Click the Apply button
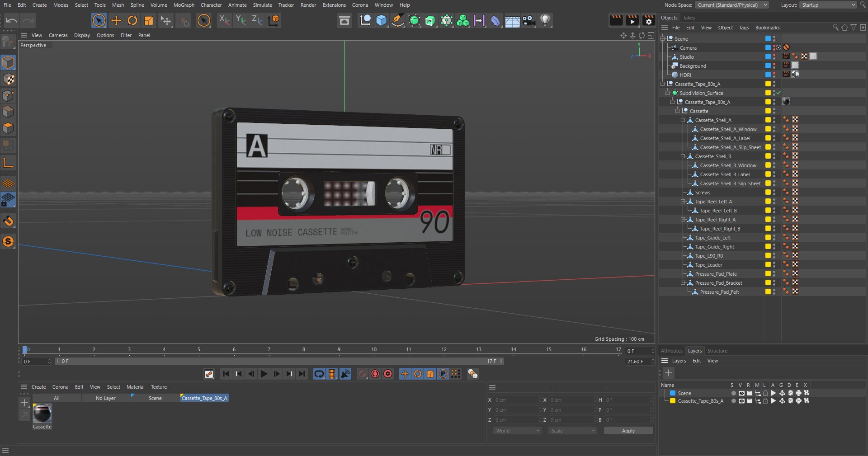 coord(628,431)
